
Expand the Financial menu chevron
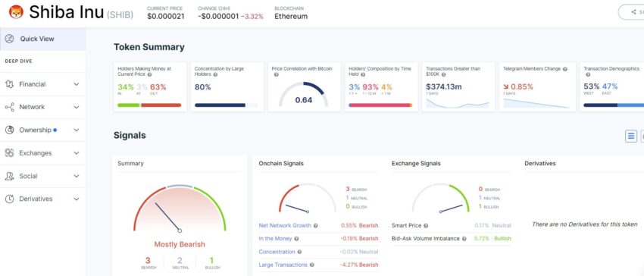(77, 84)
